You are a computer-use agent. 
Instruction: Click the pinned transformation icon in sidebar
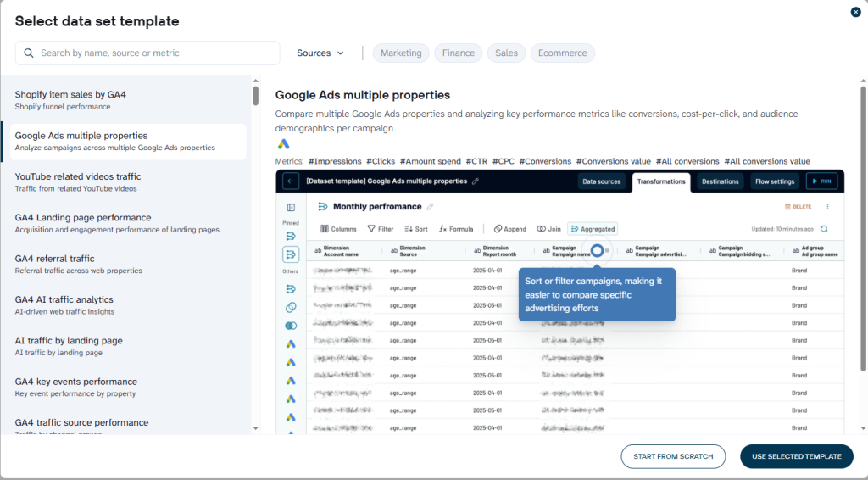coord(291,237)
